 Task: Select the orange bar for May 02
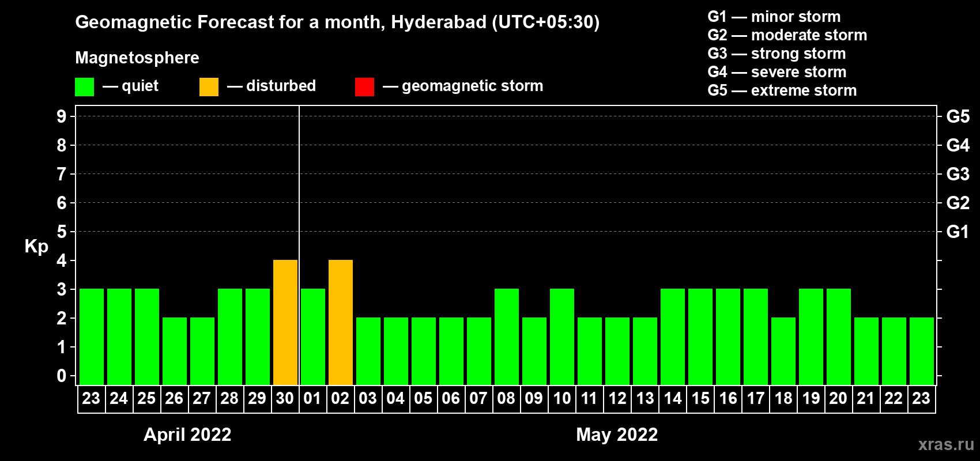click(341, 322)
